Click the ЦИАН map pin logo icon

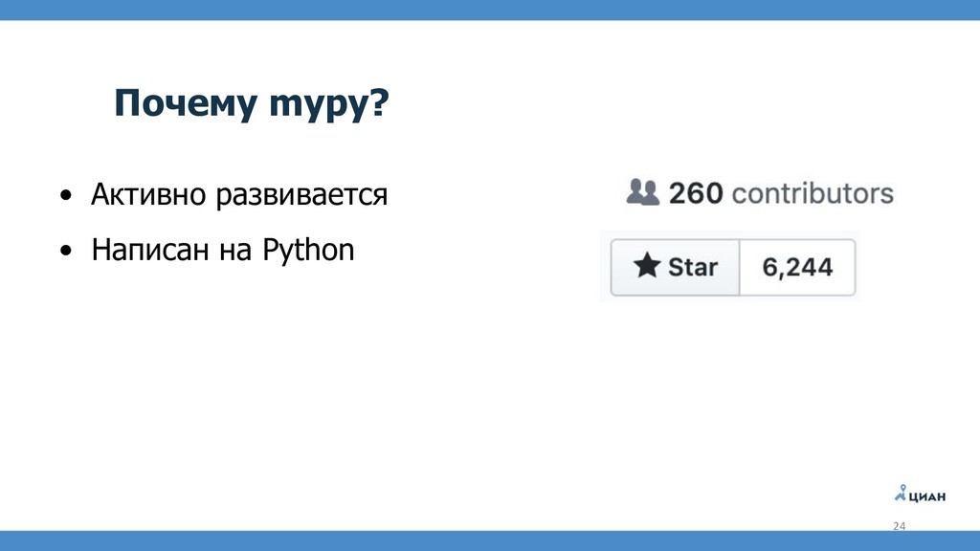tap(901, 493)
